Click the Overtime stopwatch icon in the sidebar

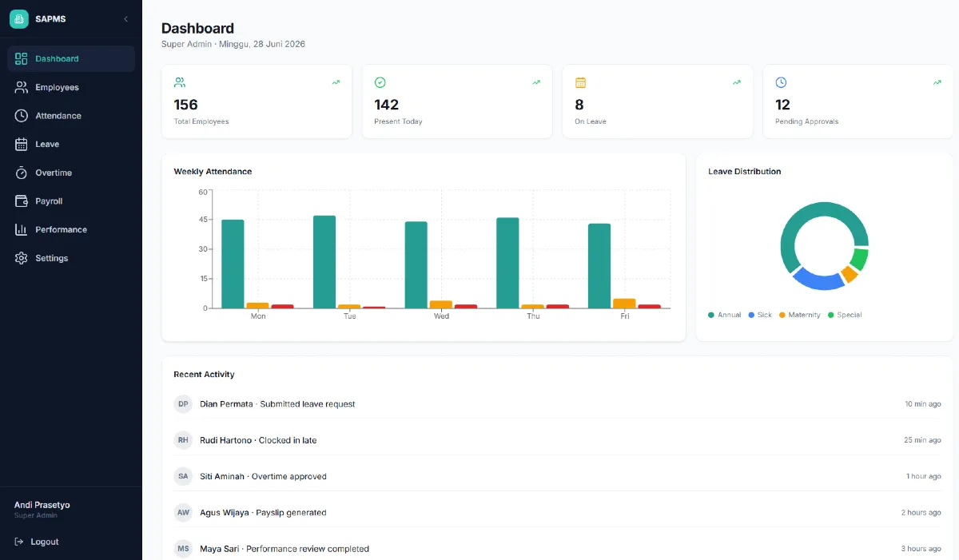[x=22, y=173]
